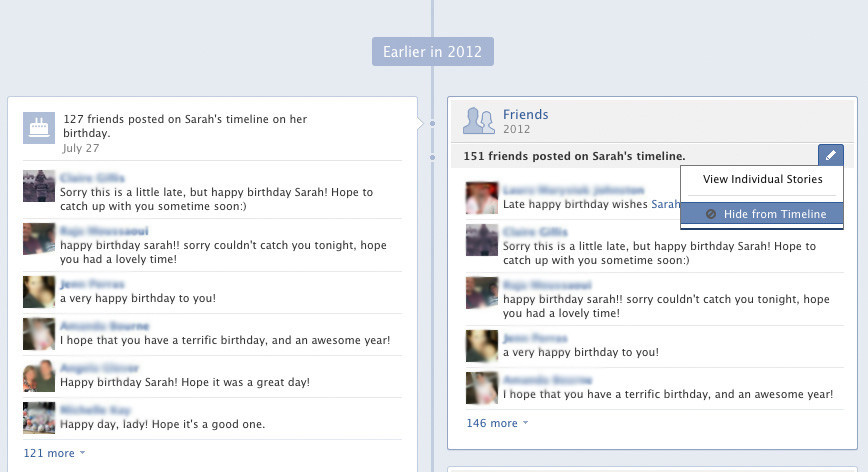Open avatar beside right 'Sorry this is a little late'
The height and width of the screenshot is (472, 868).
482,240
